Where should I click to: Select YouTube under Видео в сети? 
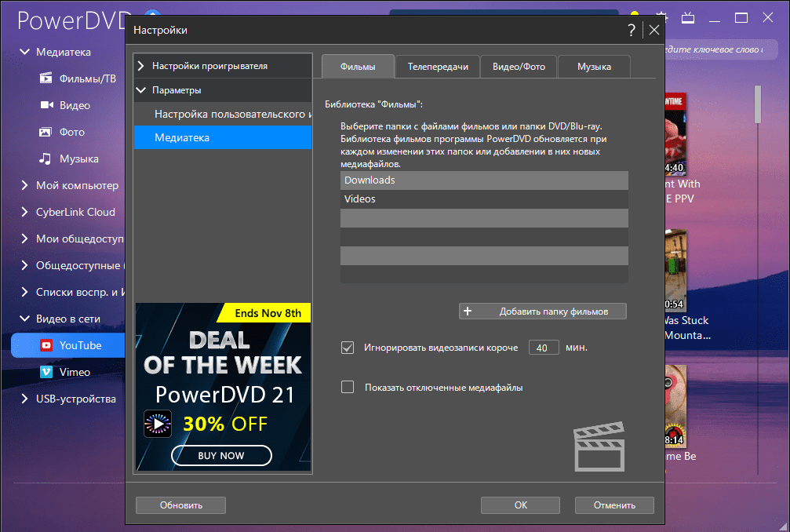tap(68, 345)
